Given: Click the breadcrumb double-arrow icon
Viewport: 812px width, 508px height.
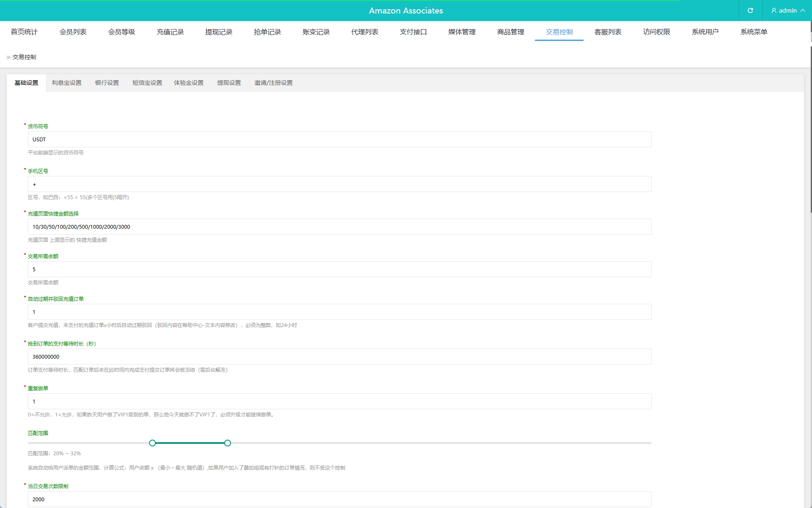Looking at the screenshot, I should tap(8, 57).
